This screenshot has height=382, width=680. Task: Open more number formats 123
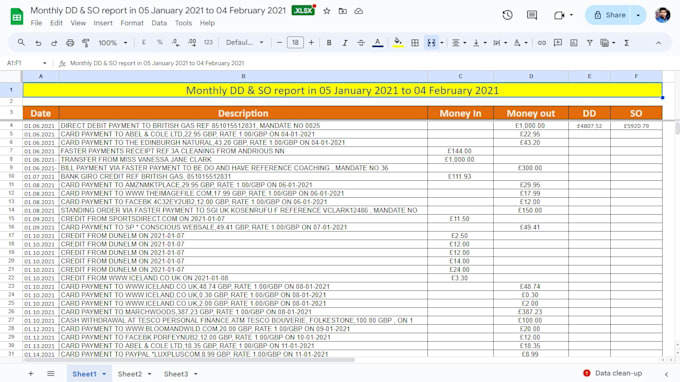click(208, 42)
